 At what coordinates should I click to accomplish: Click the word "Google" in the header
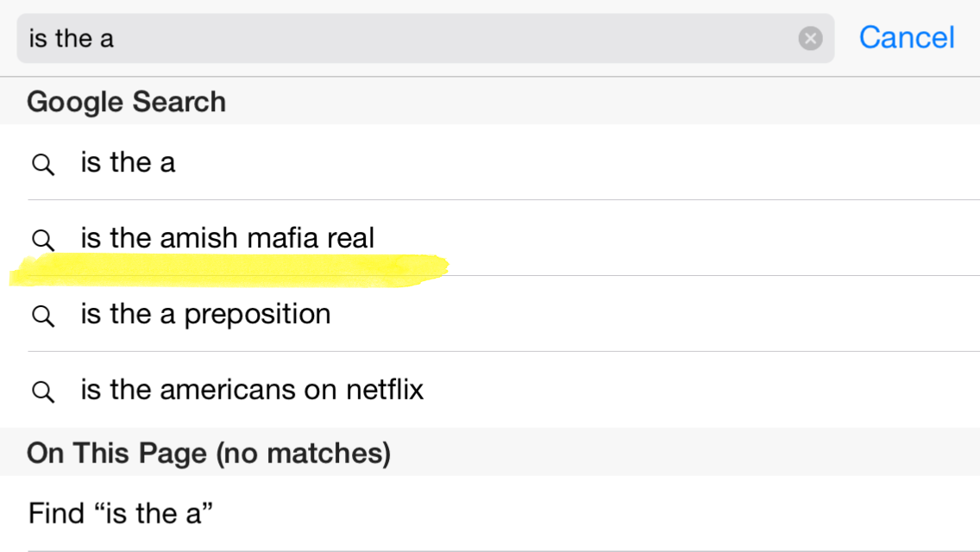point(75,102)
